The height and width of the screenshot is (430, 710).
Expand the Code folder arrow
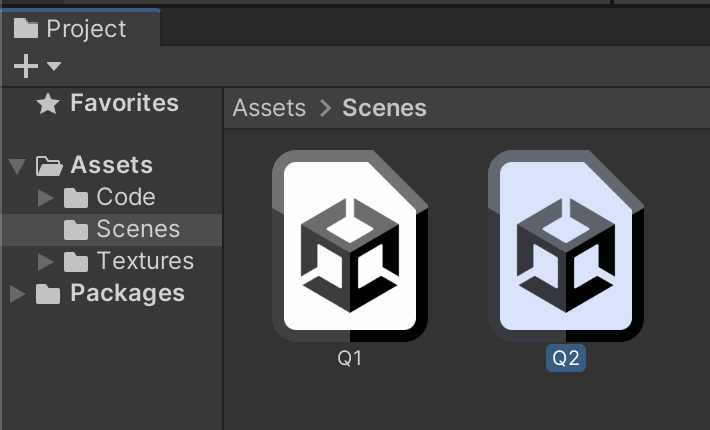(45, 198)
